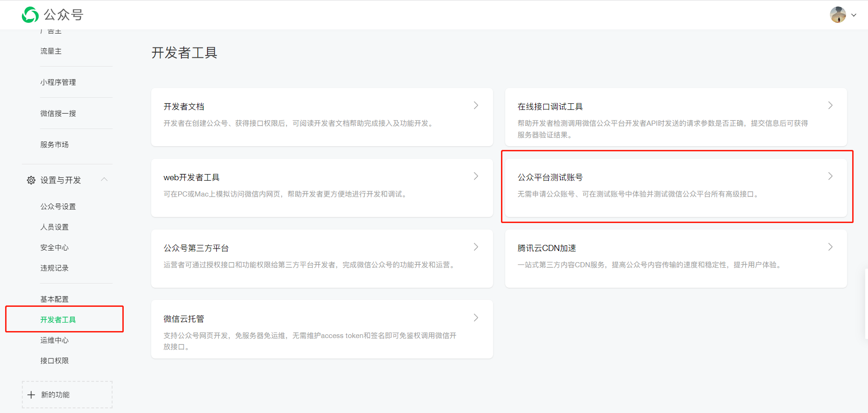Image resolution: width=868 pixels, height=413 pixels.
Task: Click the arrow on 在线接口调试工具 card
Action: [830, 106]
